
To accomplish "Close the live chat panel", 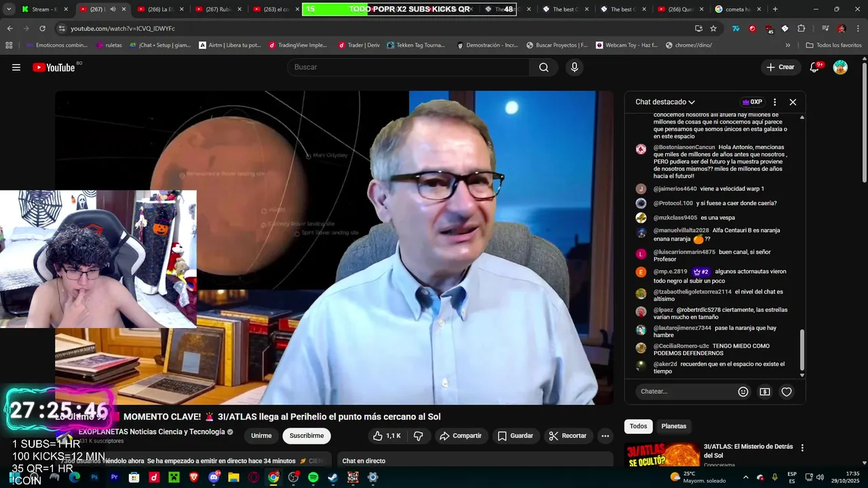I will tap(793, 102).
